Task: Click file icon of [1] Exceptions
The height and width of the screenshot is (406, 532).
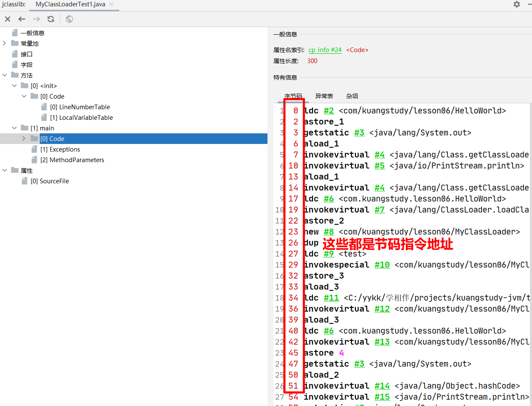Action: click(34, 149)
